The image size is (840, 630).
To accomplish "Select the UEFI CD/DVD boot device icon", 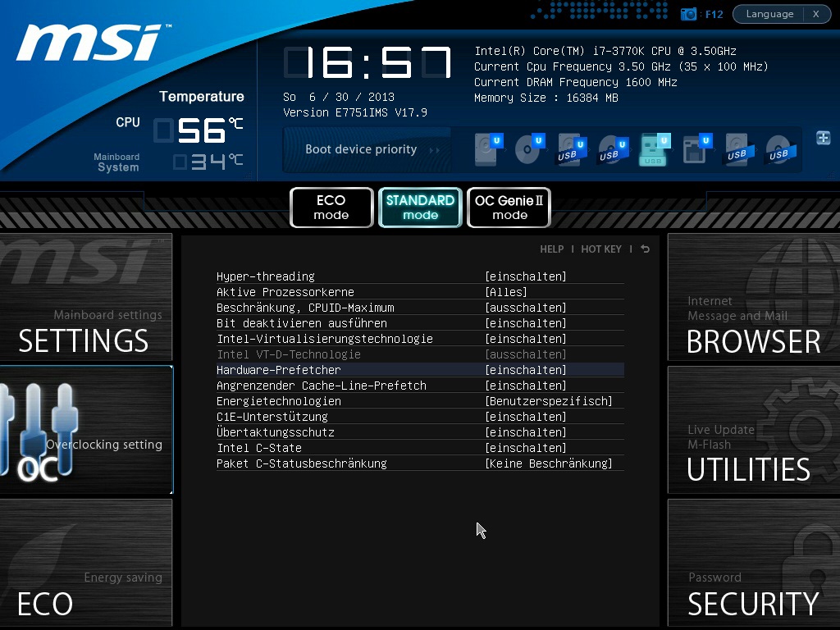I will (530, 149).
